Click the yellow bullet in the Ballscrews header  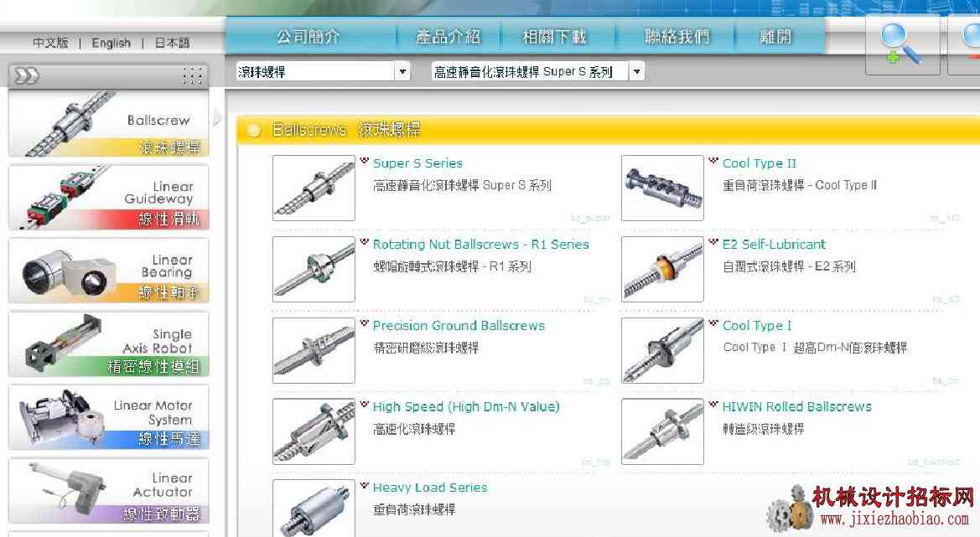pos(254,131)
